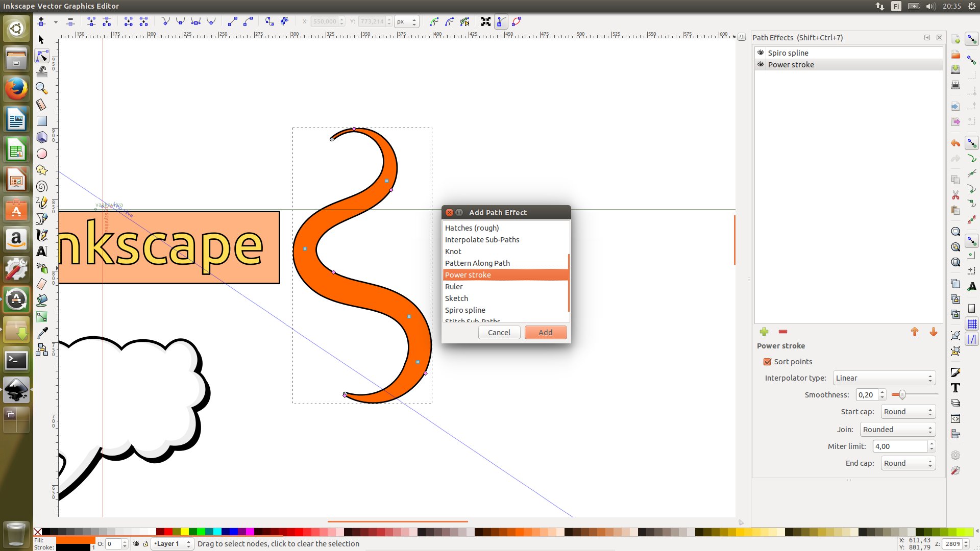Select the Eraser tool
The width and height of the screenshot is (980, 551).
(x=42, y=284)
